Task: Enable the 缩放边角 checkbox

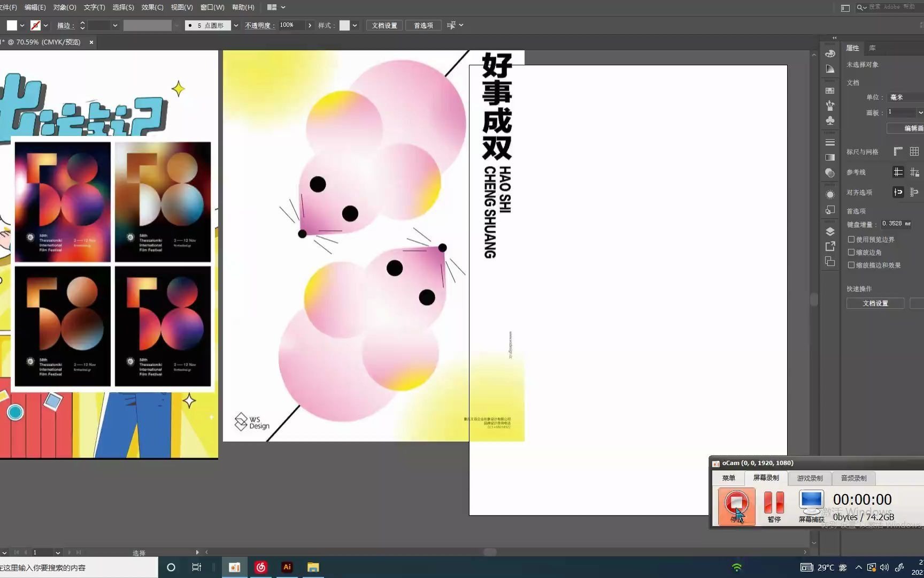Action: click(x=851, y=252)
